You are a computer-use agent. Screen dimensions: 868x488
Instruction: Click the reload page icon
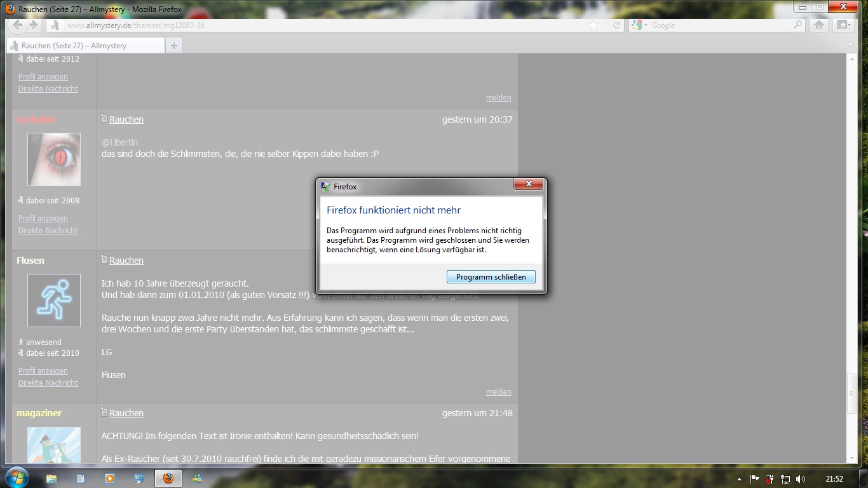[x=616, y=25]
